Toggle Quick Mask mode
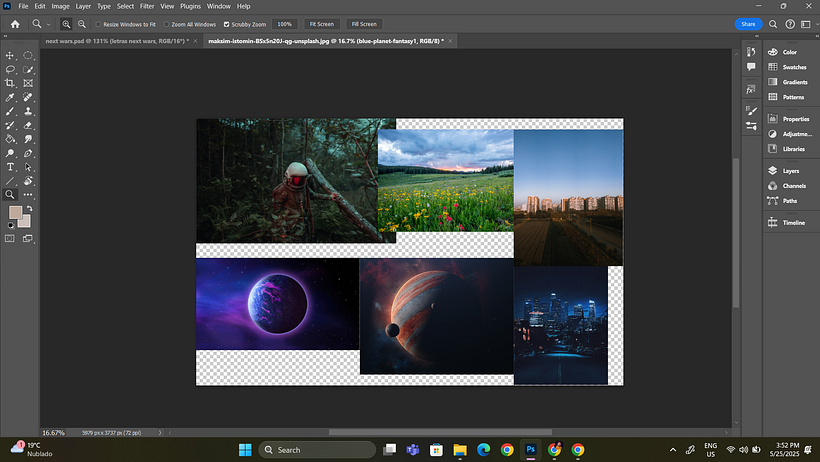The width and height of the screenshot is (820, 462). [10, 239]
